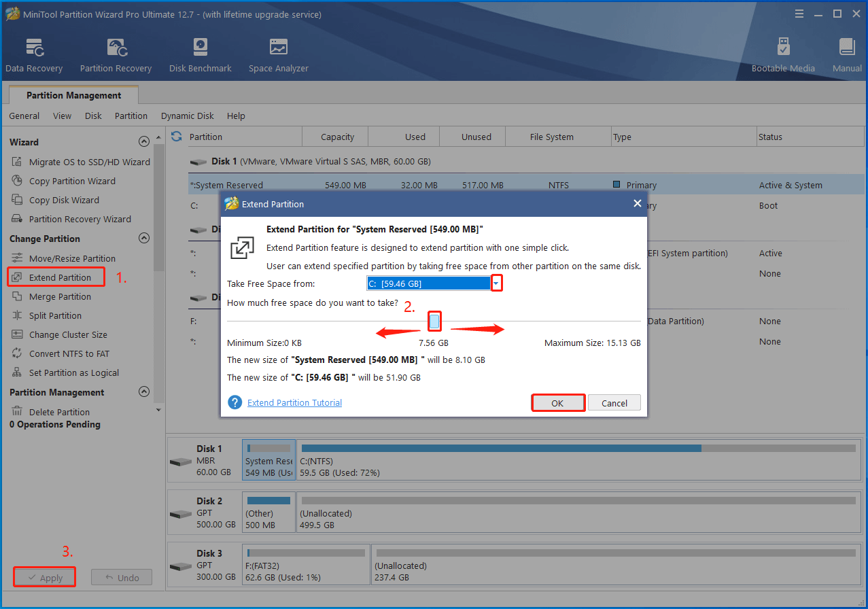Select System Reserved partition row

coord(526,185)
